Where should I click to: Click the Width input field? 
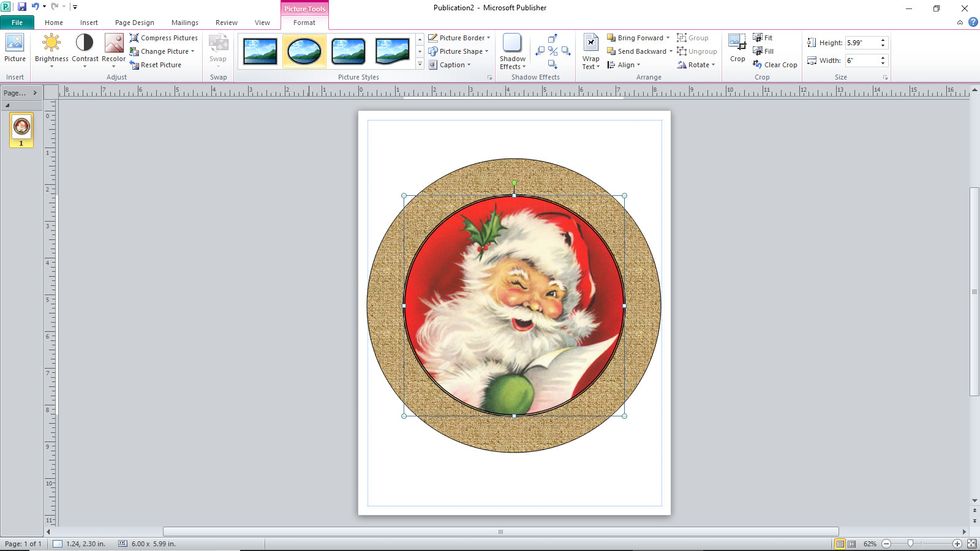(862, 61)
